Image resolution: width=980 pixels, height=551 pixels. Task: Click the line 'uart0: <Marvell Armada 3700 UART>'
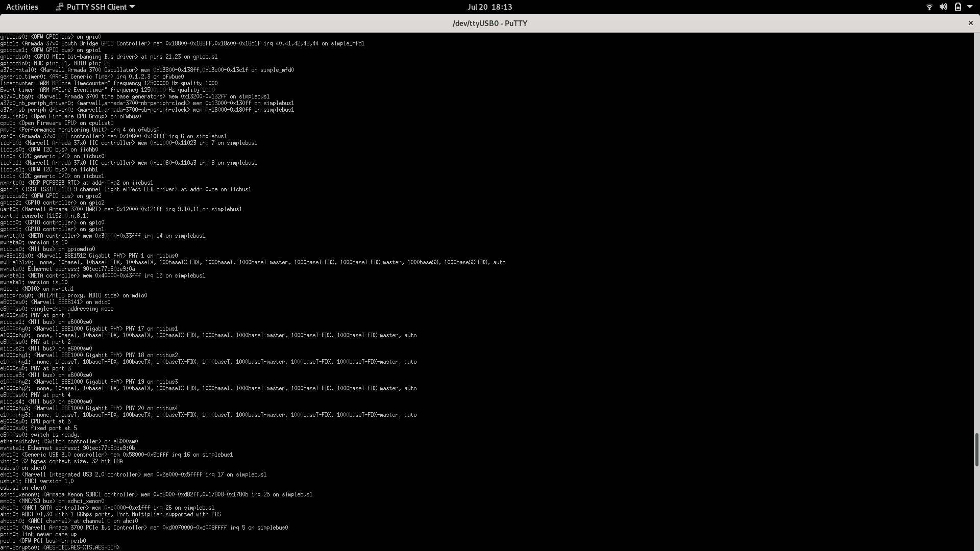click(121, 209)
